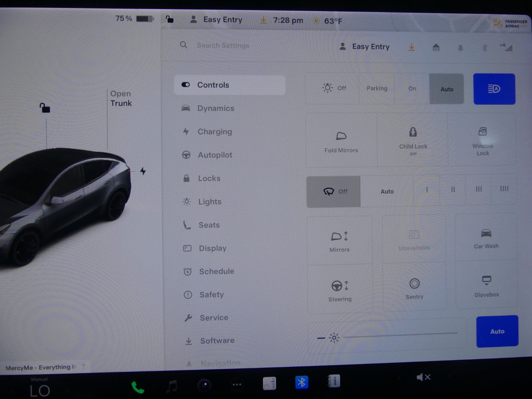Toggle auto high beam headlights button

click(x=494, y=89)
